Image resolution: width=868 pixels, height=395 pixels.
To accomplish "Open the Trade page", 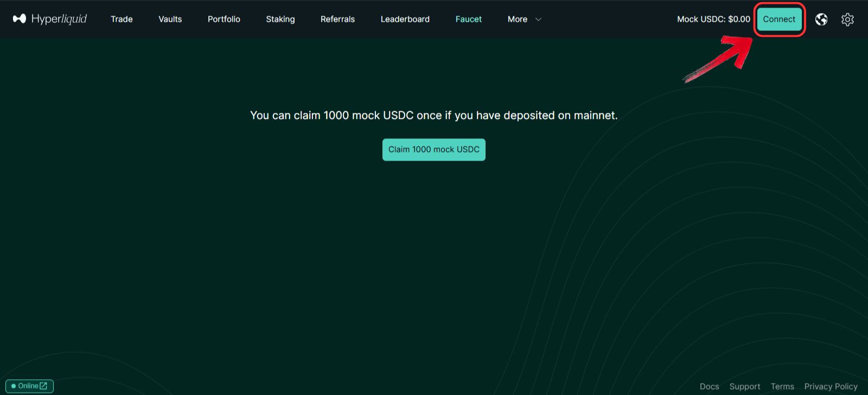I will pyautogui.click(x=122, y=19).
